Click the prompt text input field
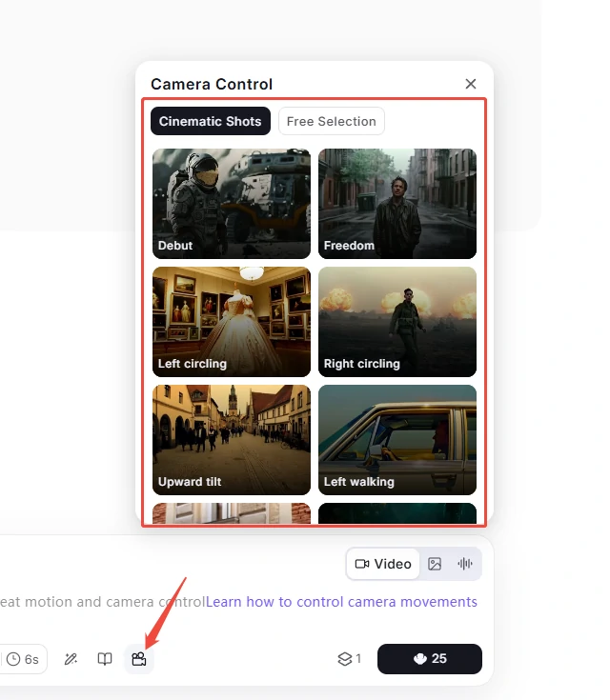The image size is (610, 700). tap(103, 602)
